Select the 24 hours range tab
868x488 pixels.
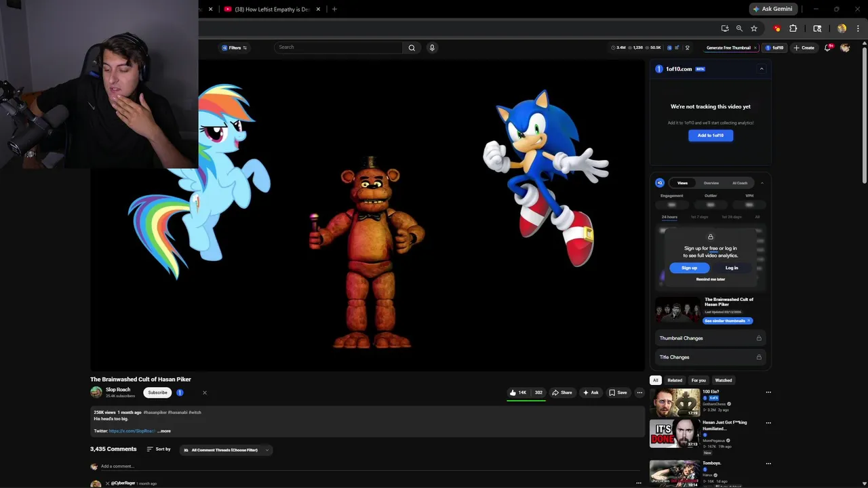click(669, 217)
